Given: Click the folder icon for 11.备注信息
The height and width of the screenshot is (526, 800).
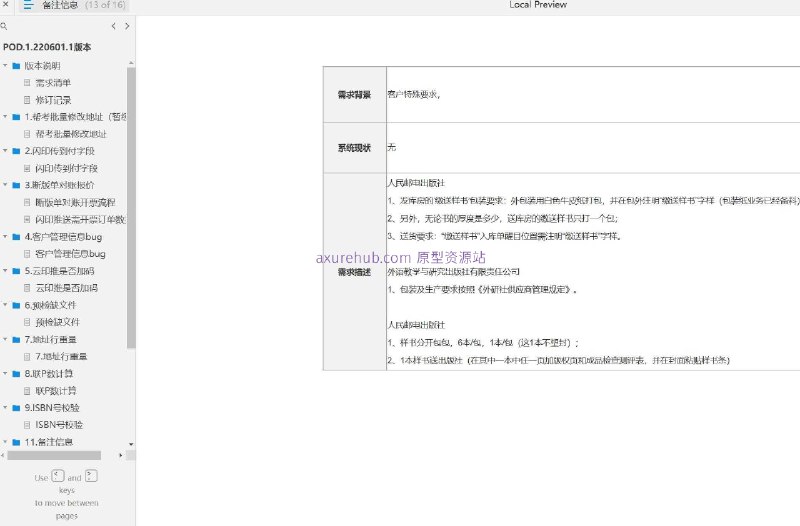Looking at the screenshot, I should [x=16, y=442].
